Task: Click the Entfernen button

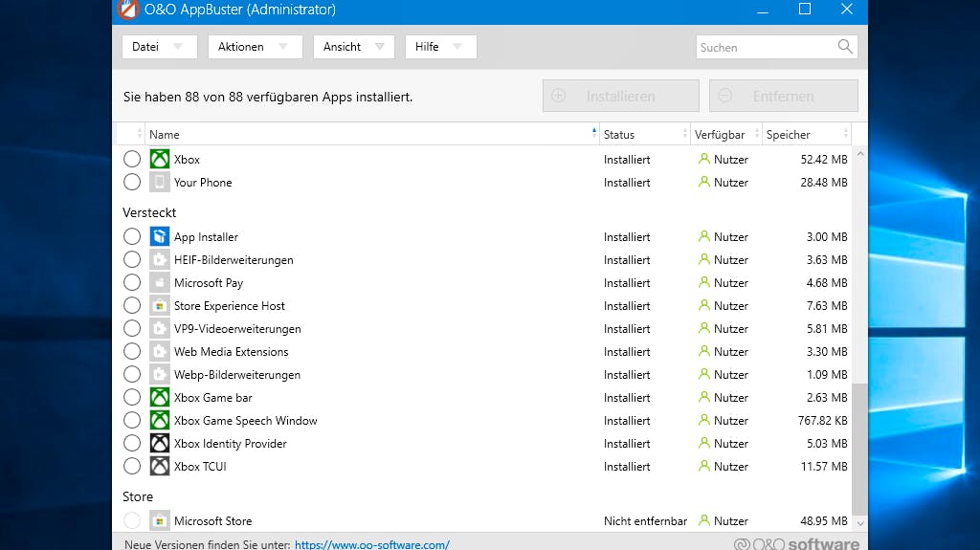Action: pyautogui.click(x=783, y=96)
